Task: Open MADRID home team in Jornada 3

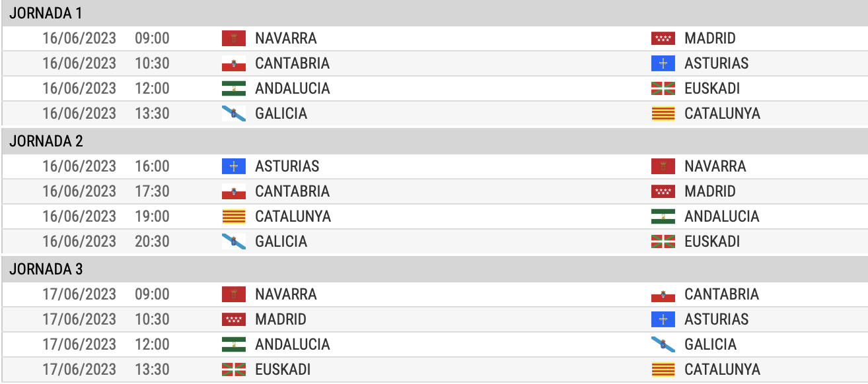Action: 281,319
